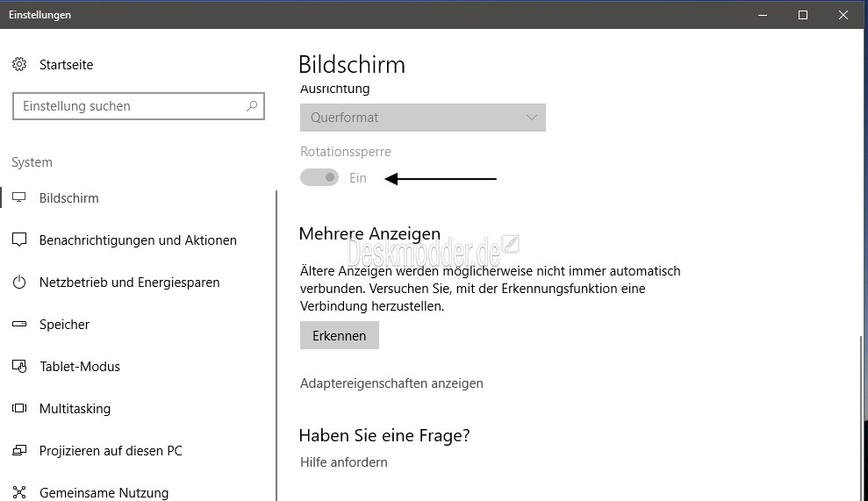Click the Gemeinsame Nutzung icon
This screenshot has width=868, height=501.
pos(19,492)
